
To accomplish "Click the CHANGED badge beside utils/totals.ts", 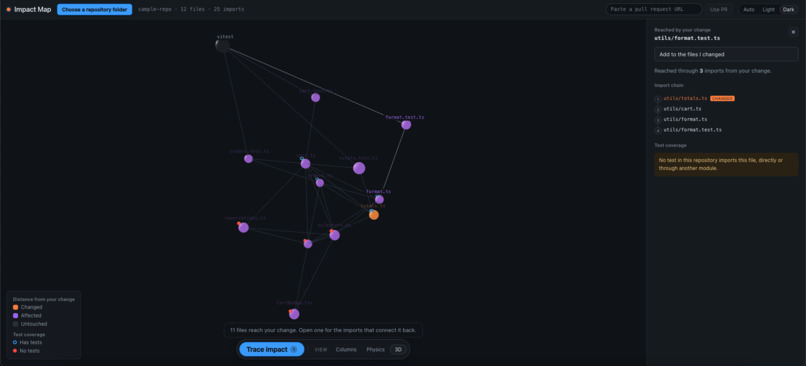I will pyautogui.click(x=722, y=98).
